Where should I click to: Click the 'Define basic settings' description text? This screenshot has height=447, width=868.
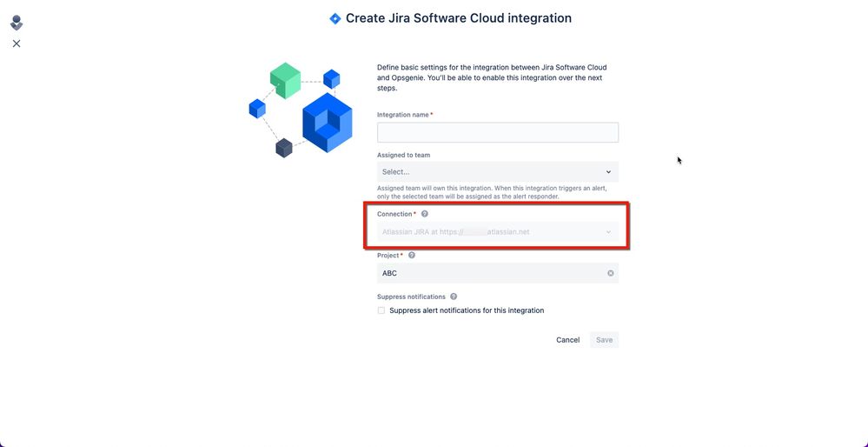click(492, 77)
